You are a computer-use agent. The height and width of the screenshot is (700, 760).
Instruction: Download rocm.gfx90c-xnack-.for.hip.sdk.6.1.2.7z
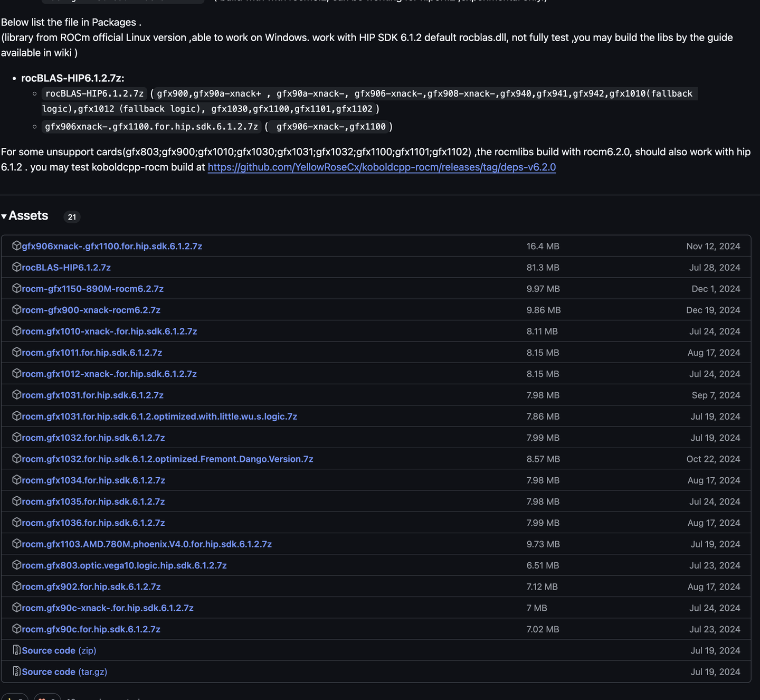[x=108, y=608]
